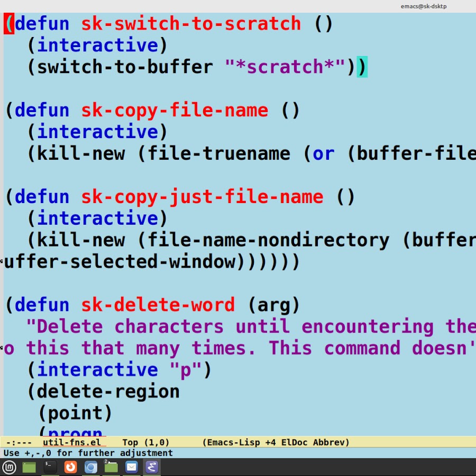This screenshot has height=476, width=476.
Task: Launch the terminal from the taskbar
Action: pos(50,467)
